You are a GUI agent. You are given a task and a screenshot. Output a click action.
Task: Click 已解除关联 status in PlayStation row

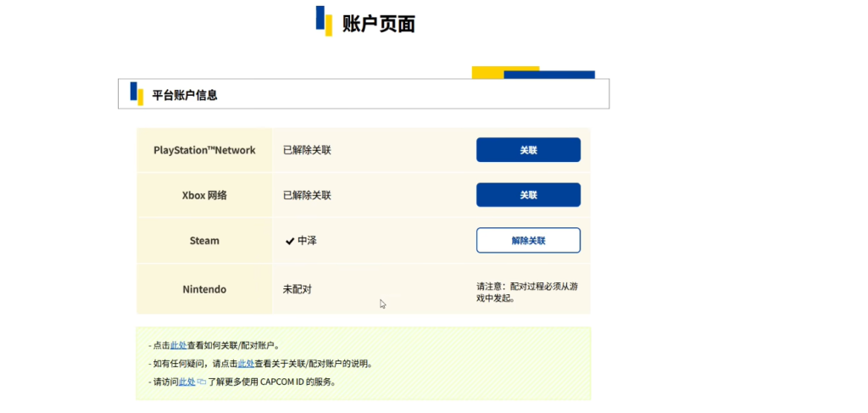pyautogui.click(x=307, y=150)
